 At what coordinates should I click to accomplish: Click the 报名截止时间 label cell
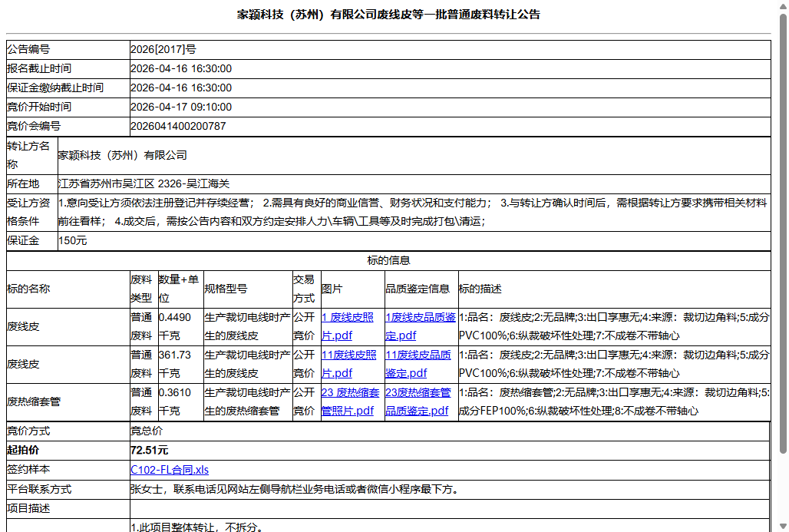(68, 68)
